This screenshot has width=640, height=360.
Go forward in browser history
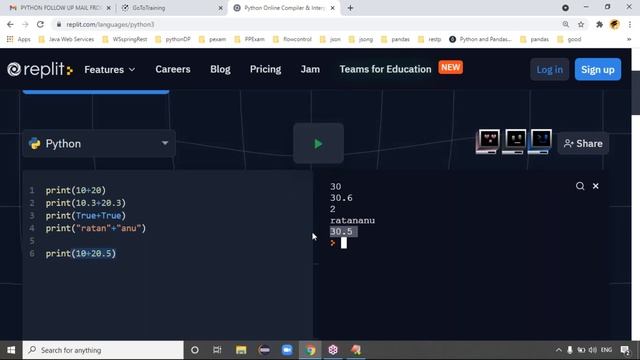click(25, 24)
